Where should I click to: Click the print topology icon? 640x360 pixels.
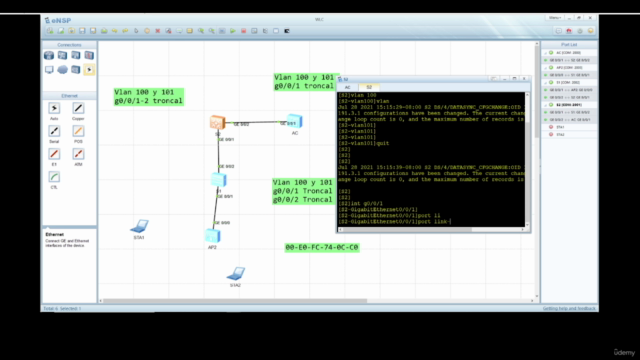[104, 31]
